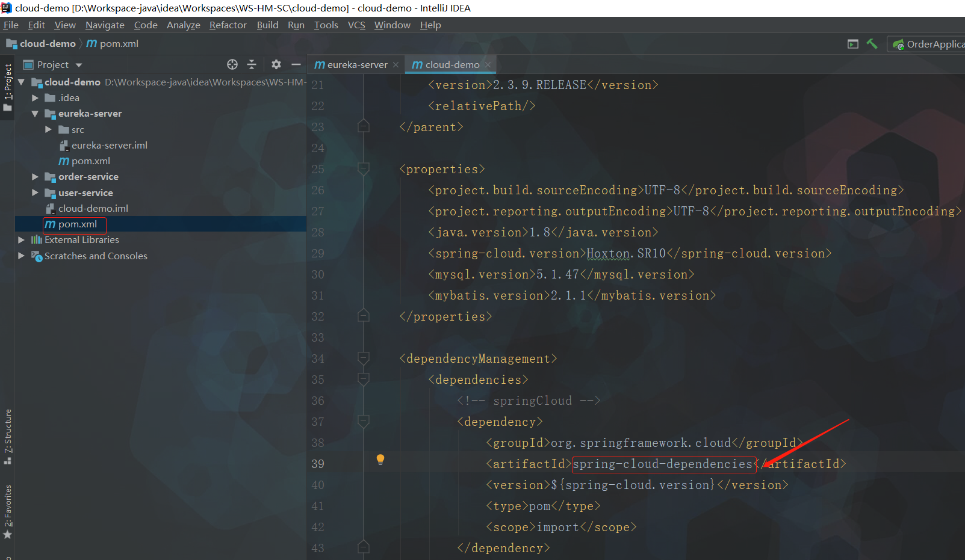This screenshot has width=965, height=560.
Task: Expand the user-service module
Action: (35, 192)
